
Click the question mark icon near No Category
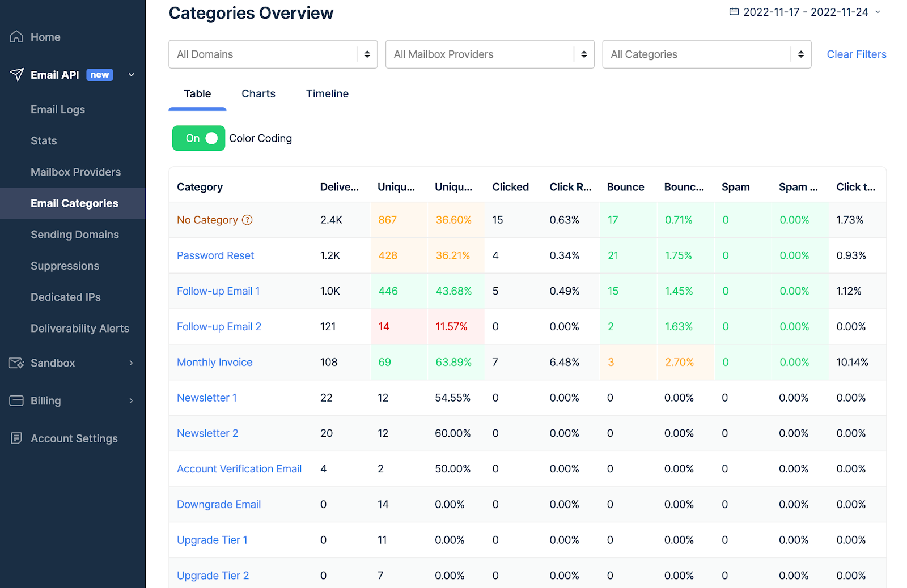pos(247,220)
